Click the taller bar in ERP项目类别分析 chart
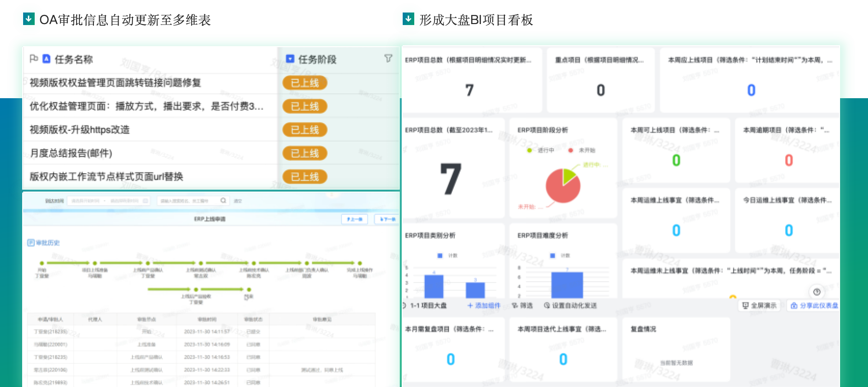Image resolution: width=868 pixels, height=387 pixels. (434, 286)
